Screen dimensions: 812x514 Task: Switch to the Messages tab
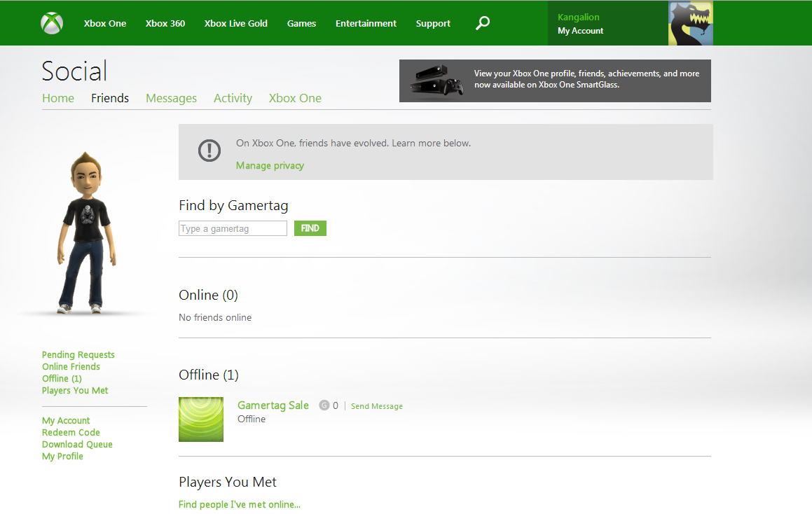pyautogui.click(x=171, y=98)
